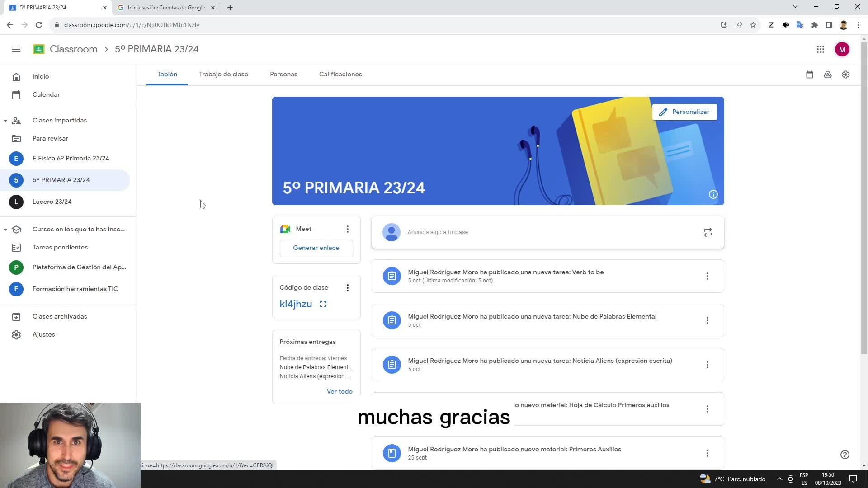The width and height of the screenshot is (868, 488).
Task: Open help question mark icon
Action: pos(844,455)
